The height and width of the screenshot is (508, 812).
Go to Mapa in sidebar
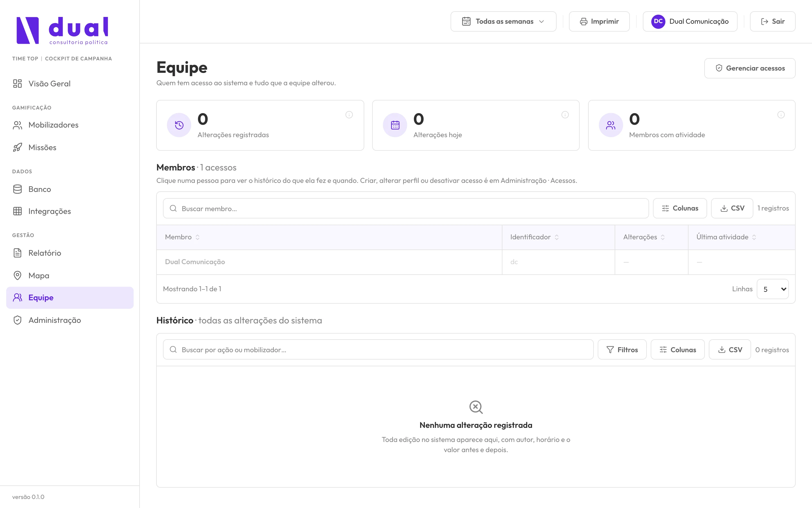[70, 275]
